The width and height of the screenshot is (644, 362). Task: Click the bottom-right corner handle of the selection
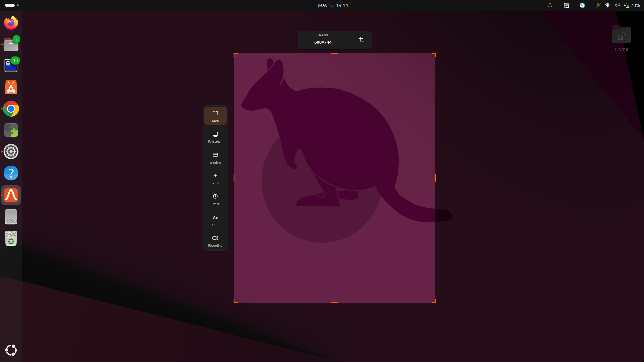point(434,301)
